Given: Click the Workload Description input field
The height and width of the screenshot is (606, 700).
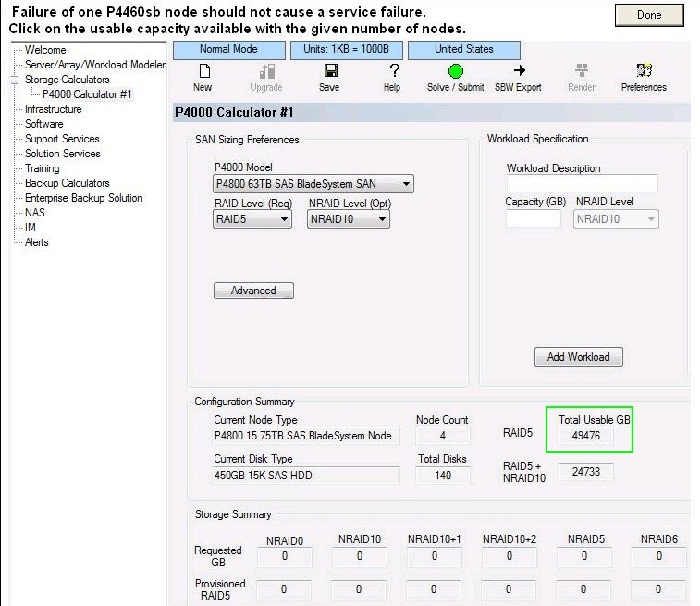Looking at the screenshot, I should (583, 183).
